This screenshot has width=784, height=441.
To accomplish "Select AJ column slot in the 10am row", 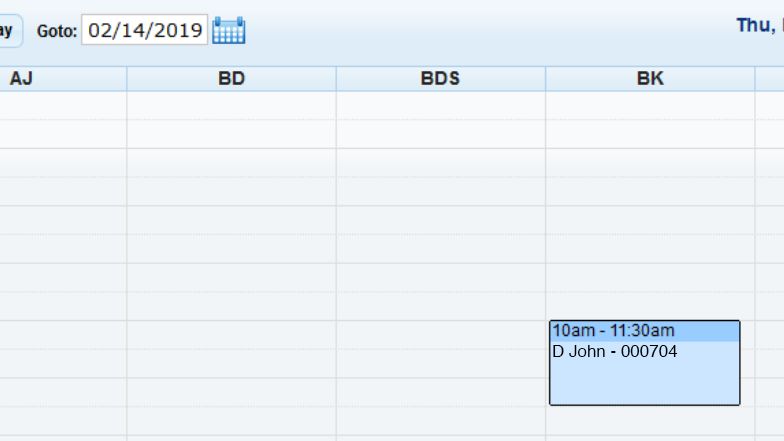I will click(62, 335).
